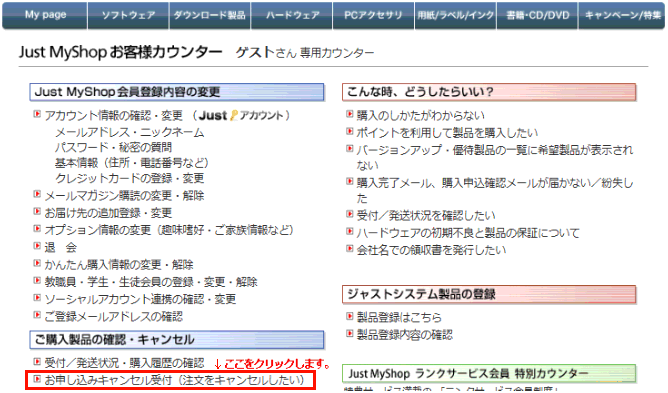The image size is (668, 393).
Task: Open the My page tab
Action: [45, 15]
